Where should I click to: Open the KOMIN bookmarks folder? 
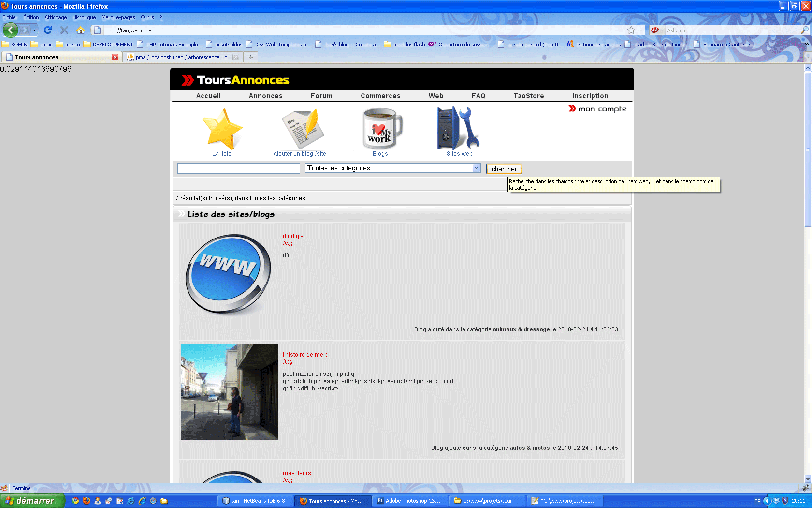pyautogui.click(x=15, y=44)
